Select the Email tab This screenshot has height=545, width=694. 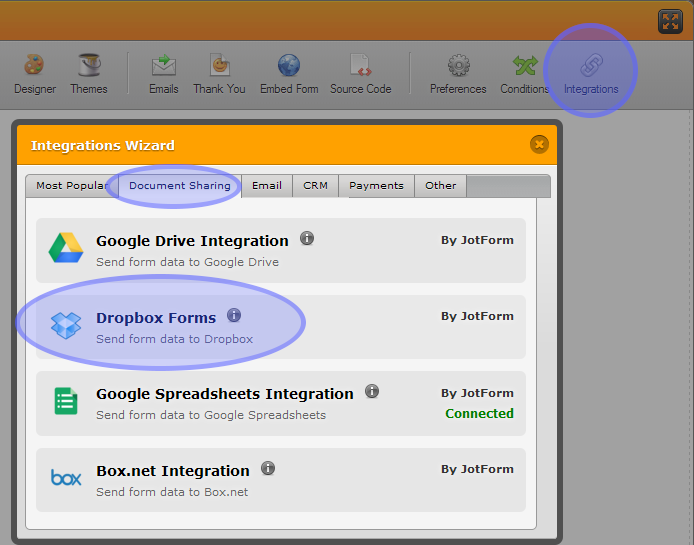point(267,186)
